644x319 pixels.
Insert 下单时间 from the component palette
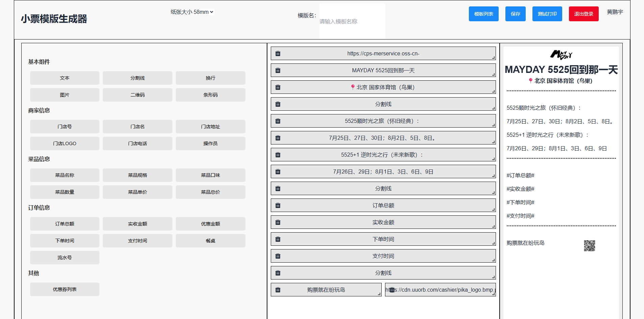coord(65,241)
